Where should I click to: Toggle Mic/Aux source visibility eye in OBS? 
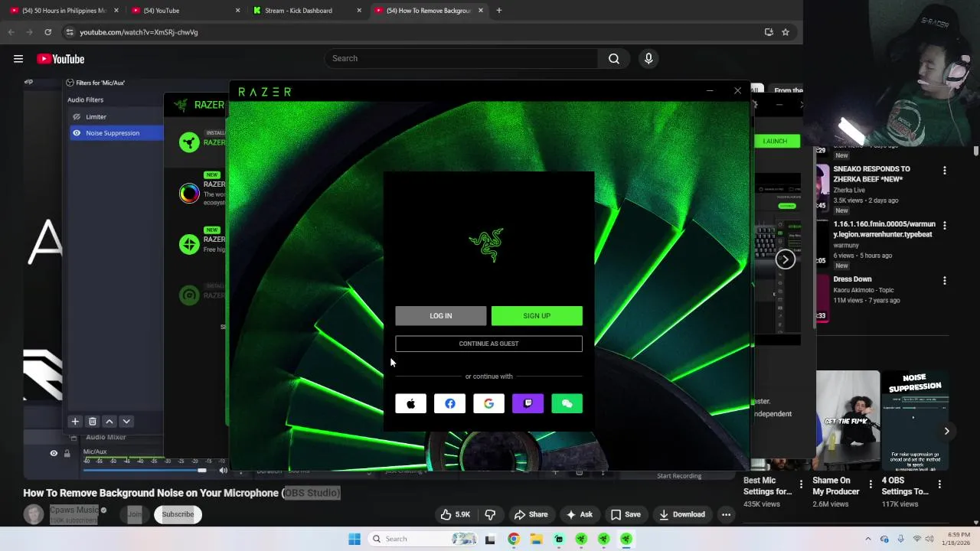pyautogui.click(x=54, y=453)
